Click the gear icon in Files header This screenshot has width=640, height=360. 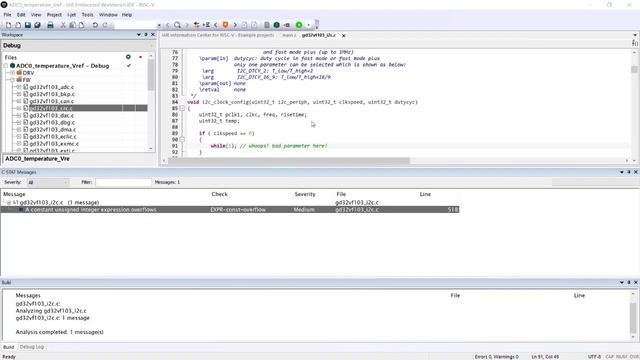click(x=128, y=57)
